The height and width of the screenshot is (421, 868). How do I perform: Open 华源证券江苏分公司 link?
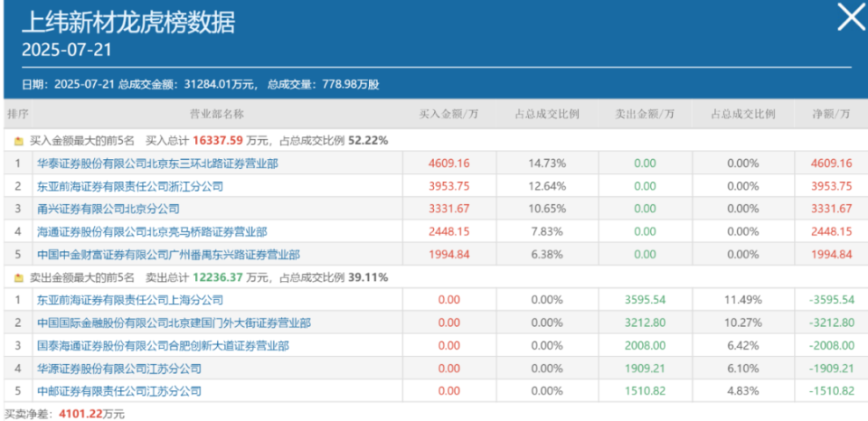click(119, 369)
